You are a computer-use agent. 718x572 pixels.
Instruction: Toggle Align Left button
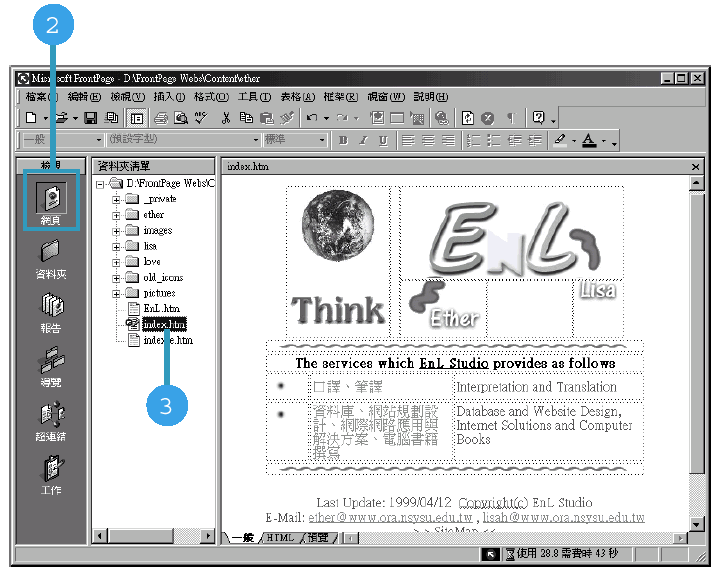408,140
